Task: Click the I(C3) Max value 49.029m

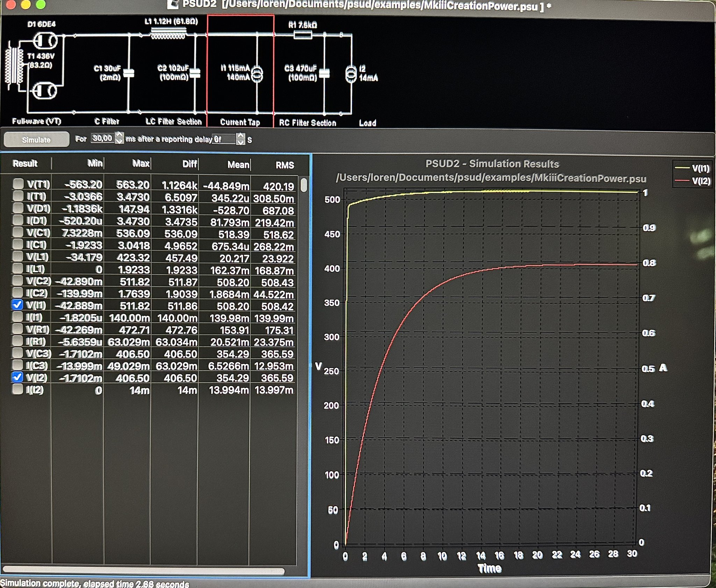Action: pyautogui.click(x=129, y=366)
